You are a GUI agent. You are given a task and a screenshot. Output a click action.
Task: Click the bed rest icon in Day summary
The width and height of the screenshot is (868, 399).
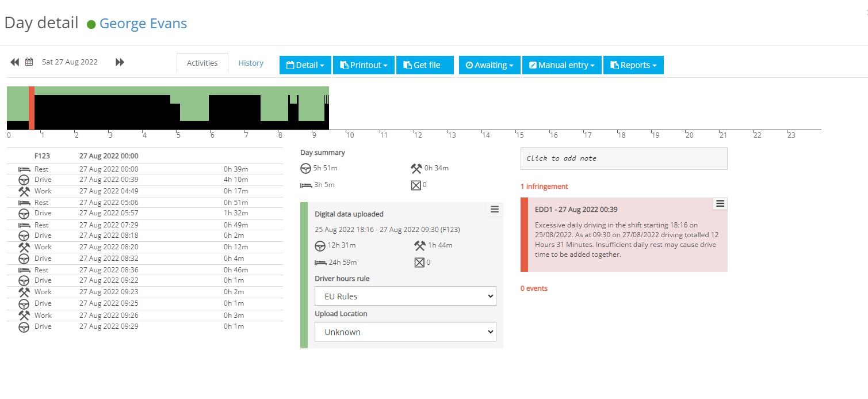coord(306,185)
